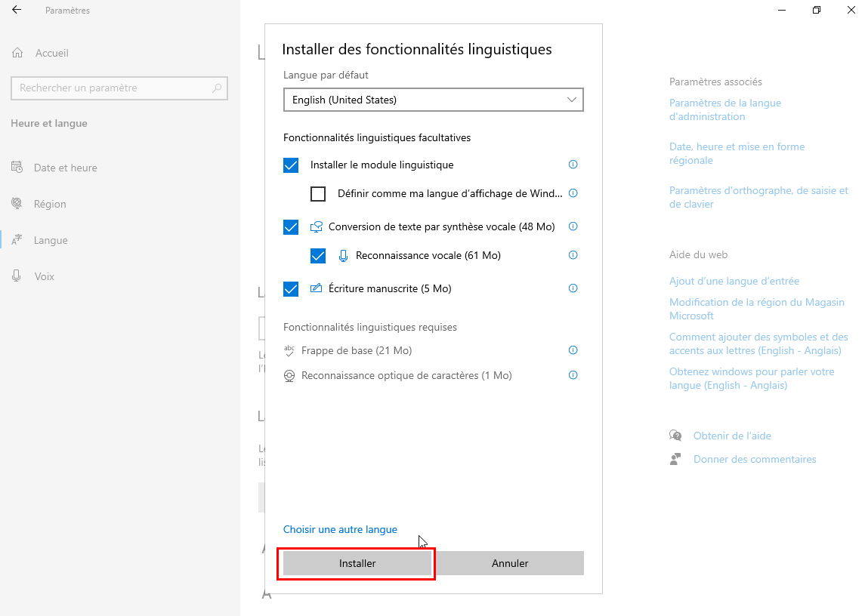The height and width of the screenshot is (616, 865).
Task: Uncheck Installer le module linguistique
Action: (291, 165)
